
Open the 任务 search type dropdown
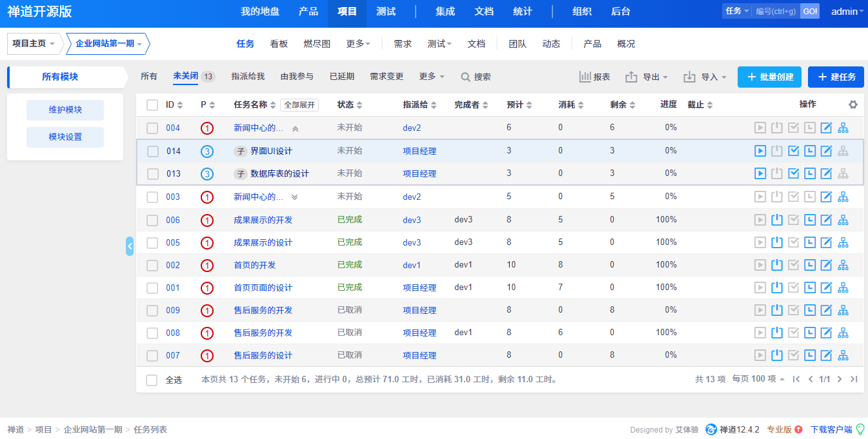738,12
